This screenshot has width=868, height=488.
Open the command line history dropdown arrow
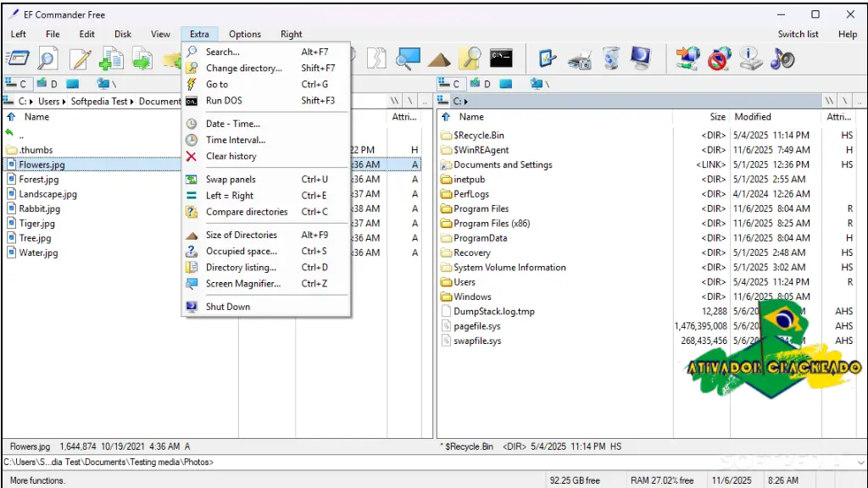861,462
